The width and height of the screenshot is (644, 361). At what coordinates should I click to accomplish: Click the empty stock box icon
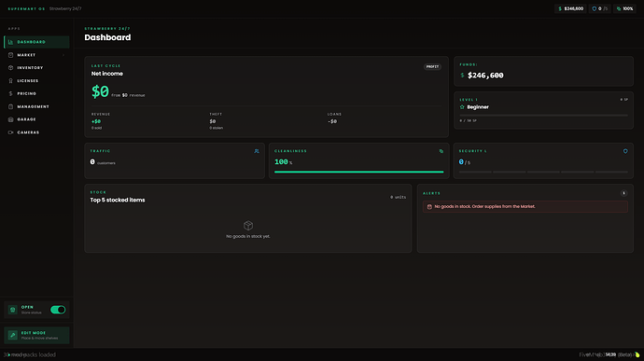(248, 226)
